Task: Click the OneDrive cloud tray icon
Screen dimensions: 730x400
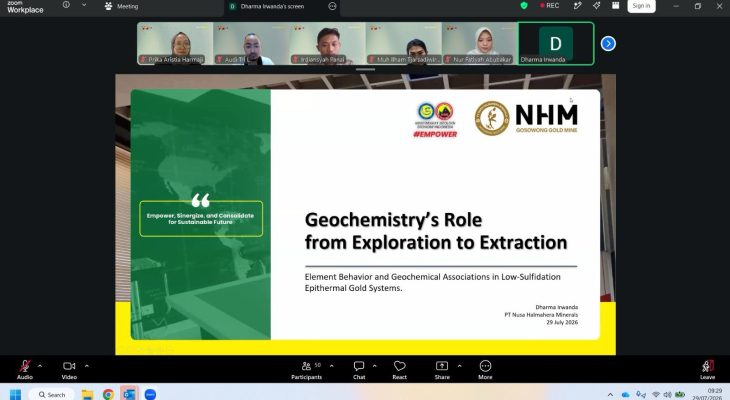Action: [625, 395]
